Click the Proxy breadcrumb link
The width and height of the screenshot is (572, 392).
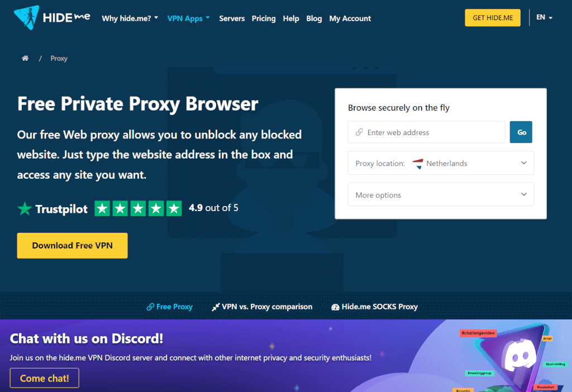59,58
